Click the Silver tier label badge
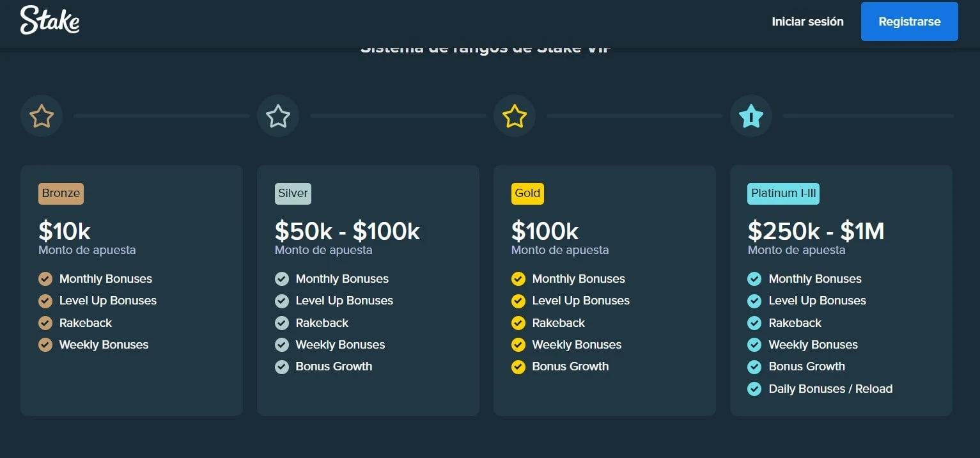Image resolution: width=980 pixels, height=458 pixels. 293,193
